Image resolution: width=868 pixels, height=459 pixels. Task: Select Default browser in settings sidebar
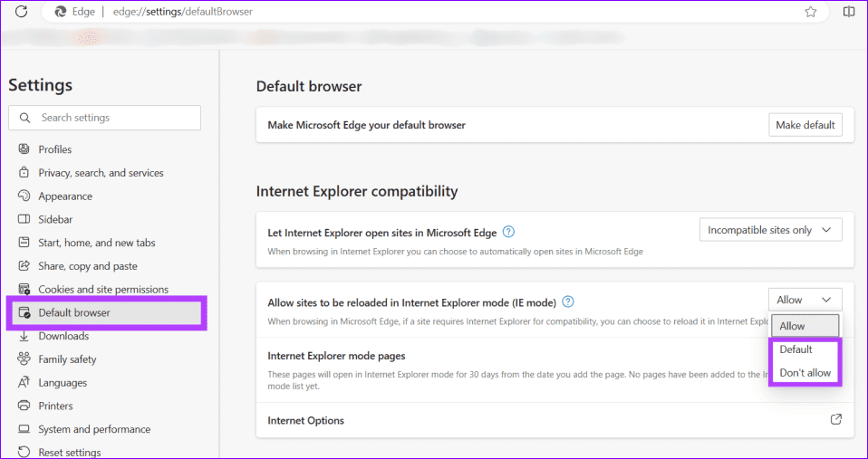pos(107,312)
